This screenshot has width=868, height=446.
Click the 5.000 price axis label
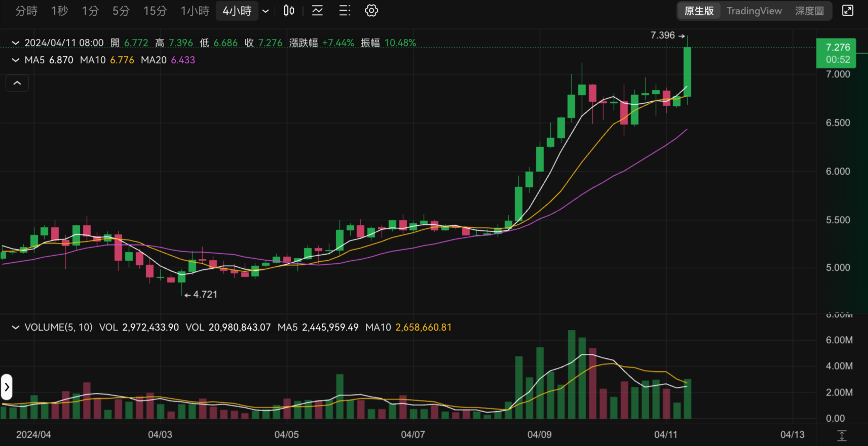(x=838, y=268)
